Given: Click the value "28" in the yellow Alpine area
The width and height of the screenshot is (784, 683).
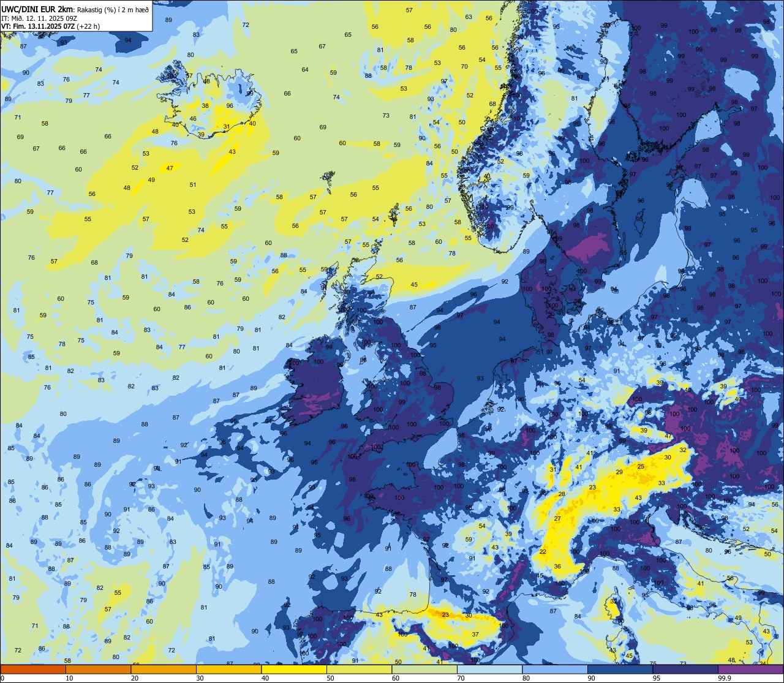Looking at the screenshot, I should tap(562, 494).
